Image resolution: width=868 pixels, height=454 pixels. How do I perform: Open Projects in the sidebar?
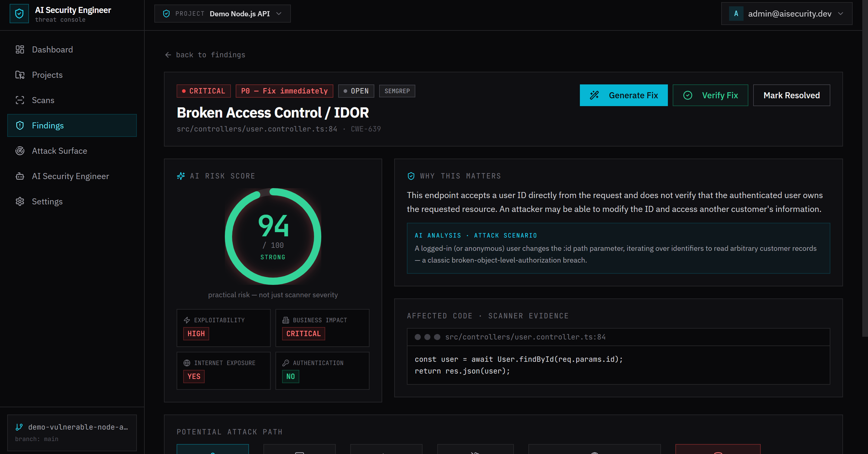point(72,75)
